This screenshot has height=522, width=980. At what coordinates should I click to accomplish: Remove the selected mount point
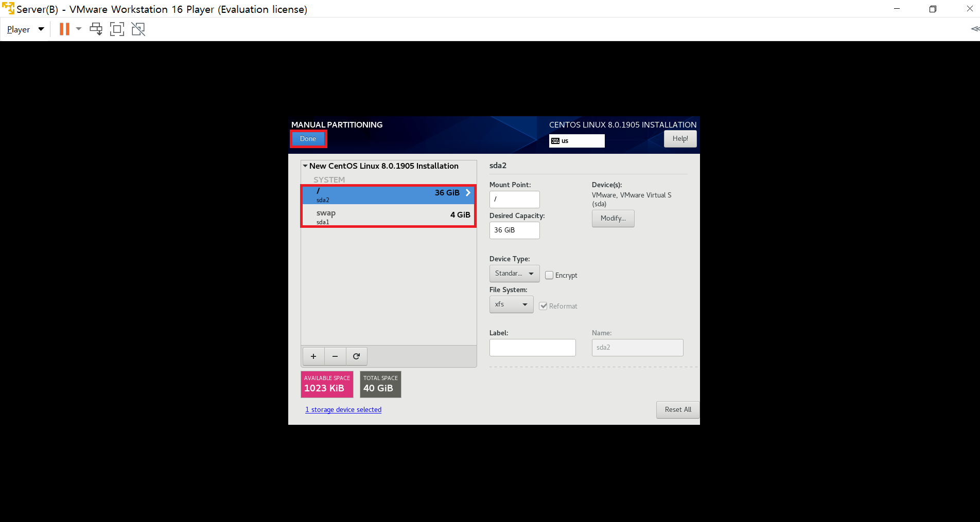[x=335, y=356]
